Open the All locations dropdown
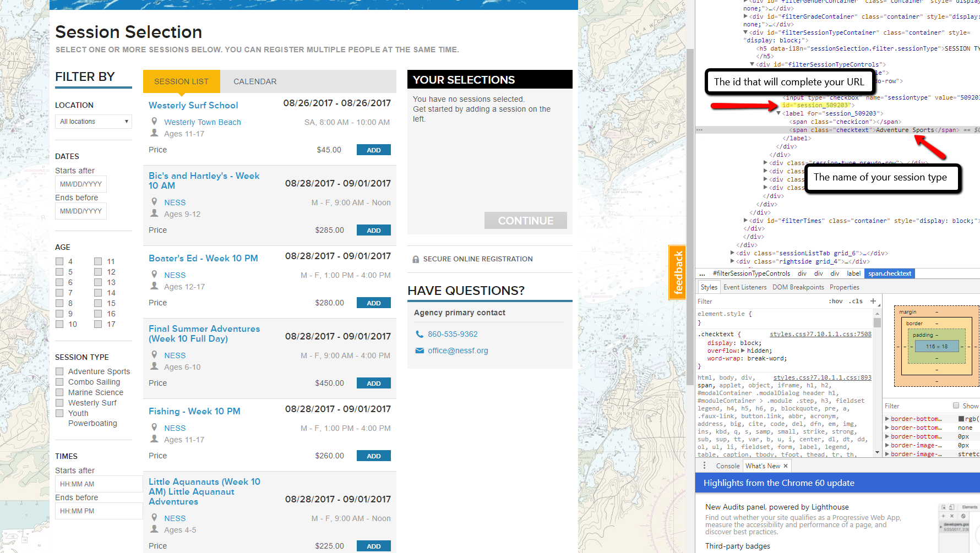980x553 pixels. coord(94,122)
